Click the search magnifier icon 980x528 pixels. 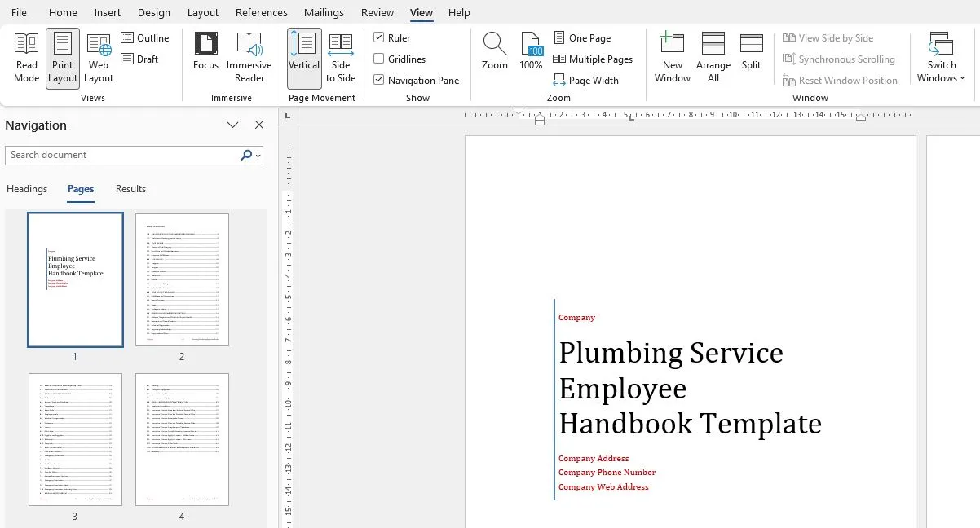click(246, 155)
